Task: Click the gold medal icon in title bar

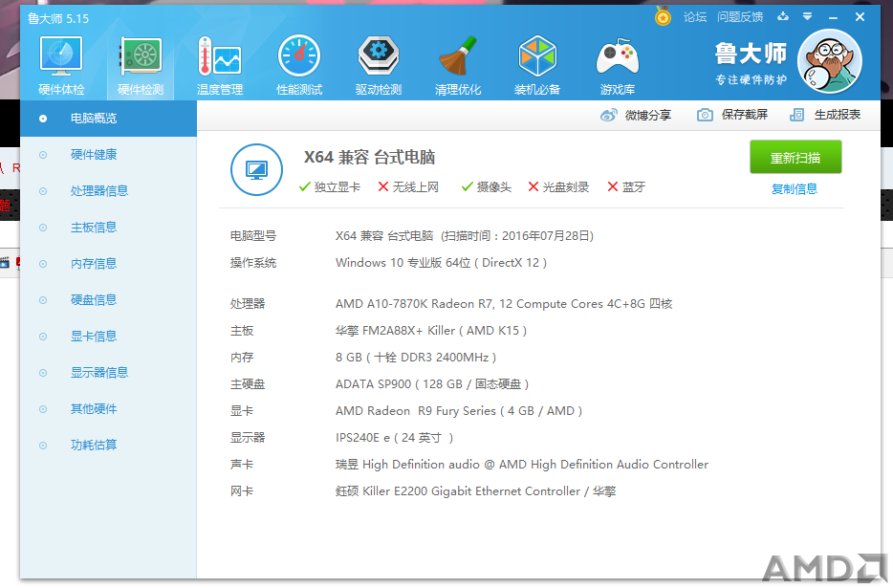Action: pos(663,16)
